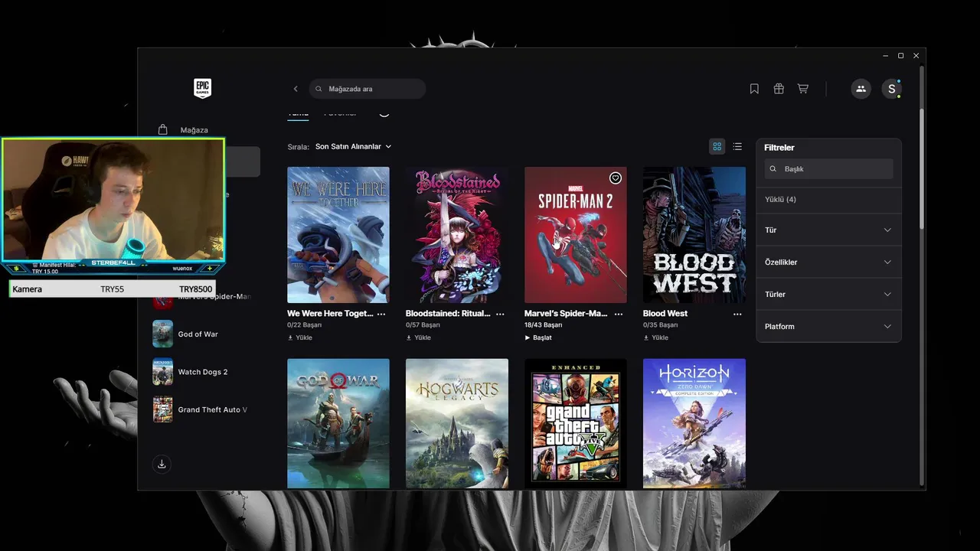Click God of War text in sidebar
This screenshot has height=551, width=980.
198,334
